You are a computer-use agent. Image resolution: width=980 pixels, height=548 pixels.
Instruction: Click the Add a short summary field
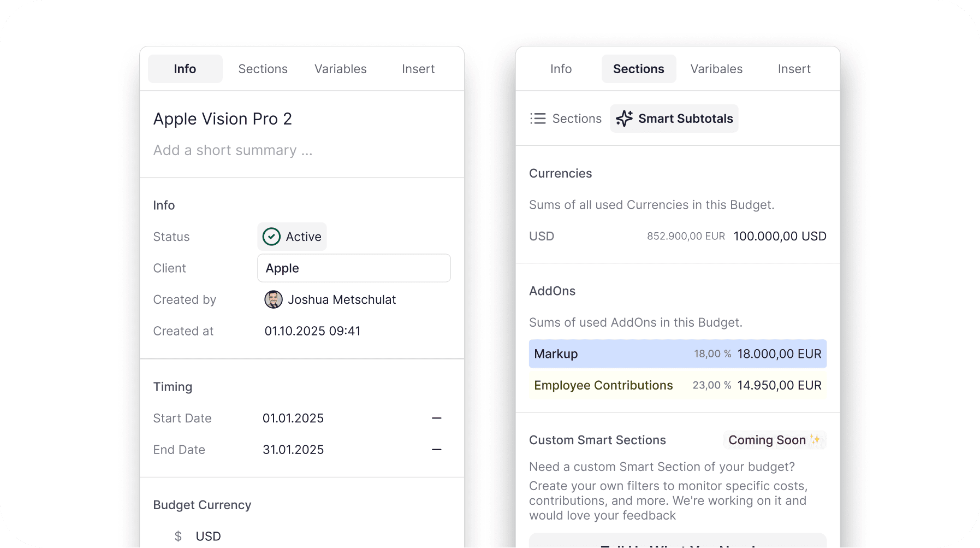[x=233, y=150]
